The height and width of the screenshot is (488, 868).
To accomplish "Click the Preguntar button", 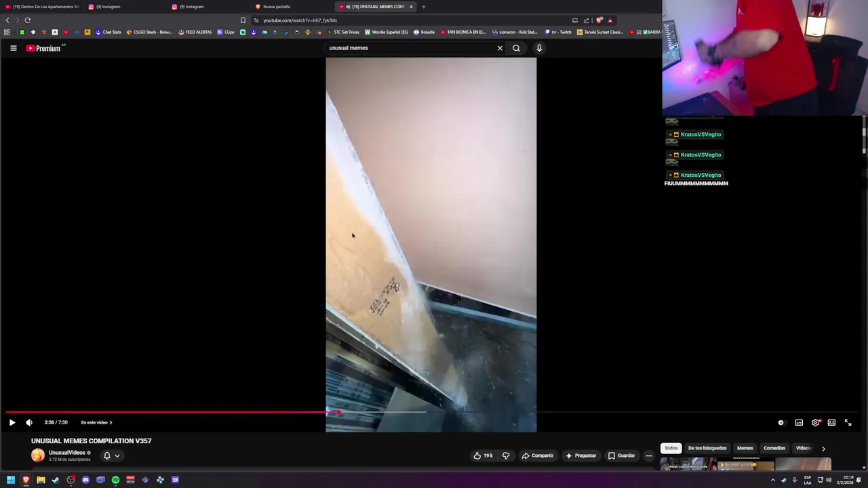I will coord(581,455).
